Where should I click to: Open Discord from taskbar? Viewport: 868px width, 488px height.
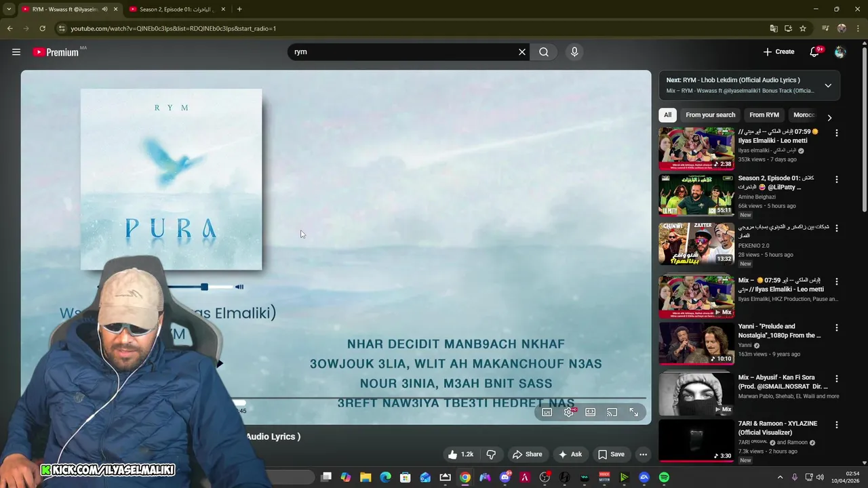coord(505,477)
